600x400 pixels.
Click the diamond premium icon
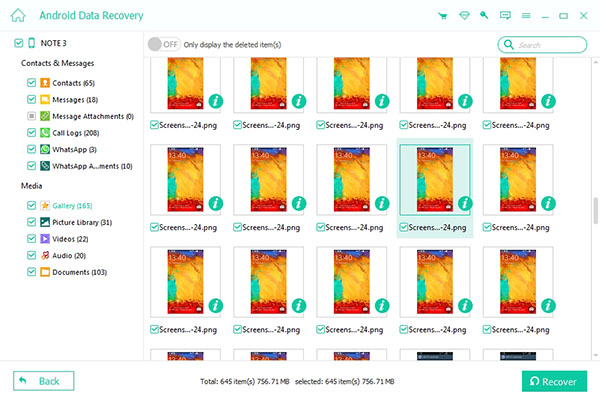click(463, 16)
